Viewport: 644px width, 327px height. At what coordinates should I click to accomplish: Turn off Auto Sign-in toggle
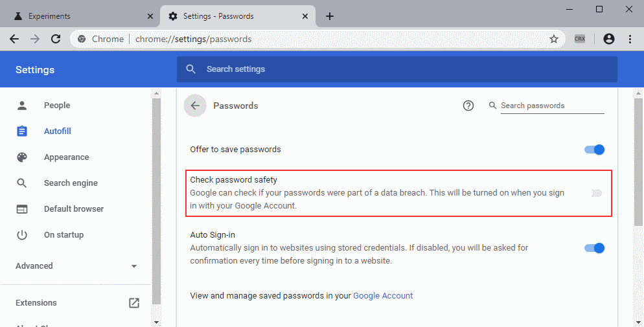pos(594,248)
